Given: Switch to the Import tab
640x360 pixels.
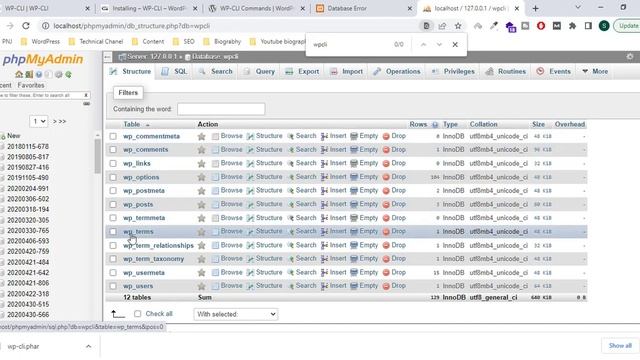Looking at the screenshot, I should [x=347, y=71].
